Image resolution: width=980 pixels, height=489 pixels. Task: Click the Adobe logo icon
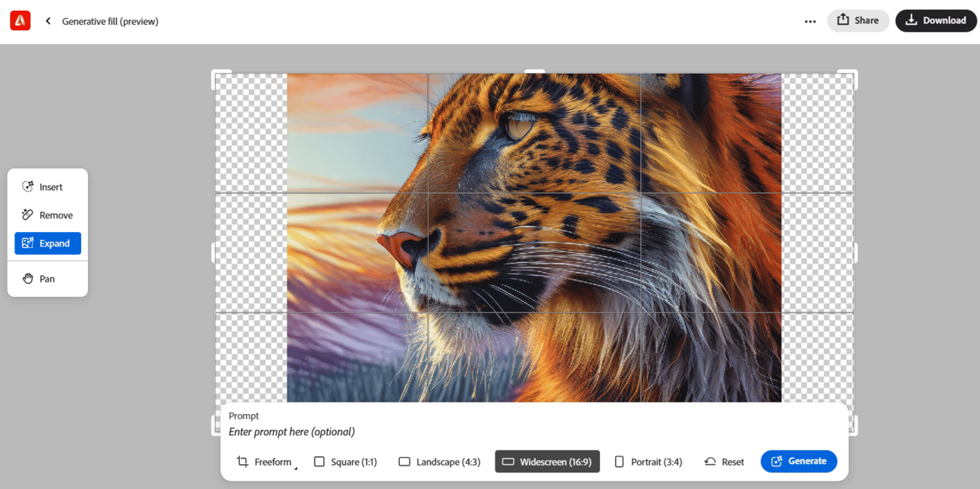[x=20, y=21]
